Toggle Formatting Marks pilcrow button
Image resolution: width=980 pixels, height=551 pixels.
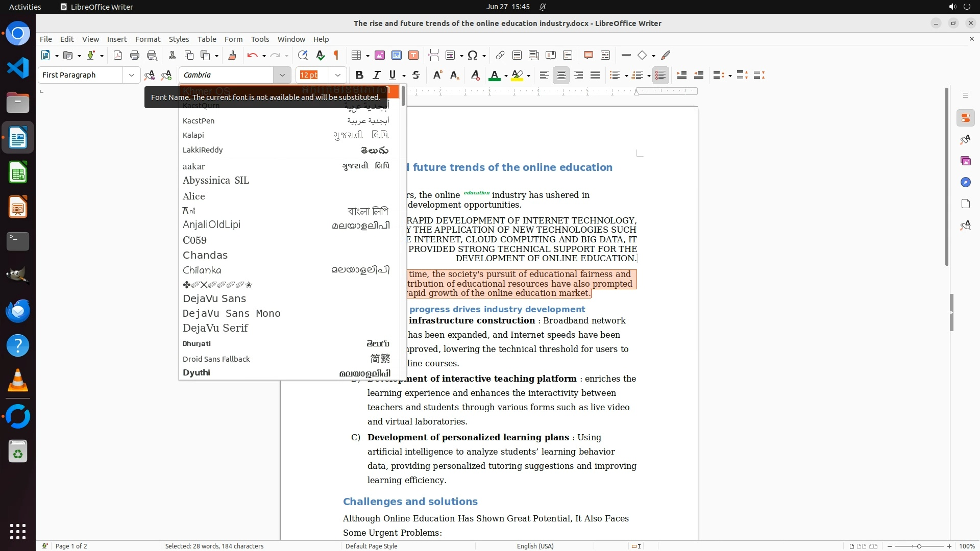pyautogui.click(x=336, y=55)
